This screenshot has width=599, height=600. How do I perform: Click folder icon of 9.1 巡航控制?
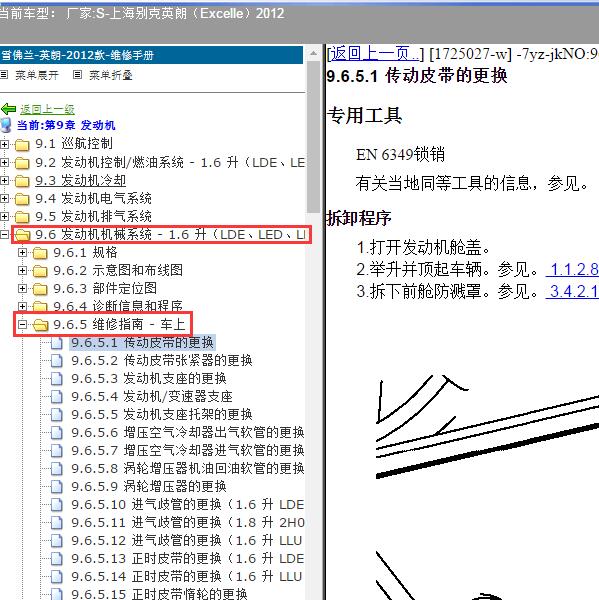pyautogui.click(x=22, y=145)
